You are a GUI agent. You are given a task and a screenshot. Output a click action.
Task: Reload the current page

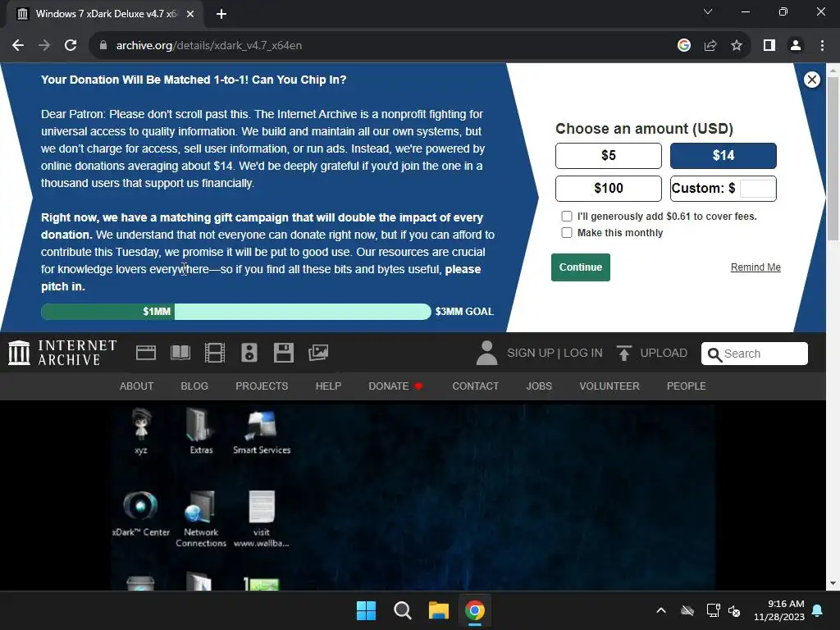point(71,46)
